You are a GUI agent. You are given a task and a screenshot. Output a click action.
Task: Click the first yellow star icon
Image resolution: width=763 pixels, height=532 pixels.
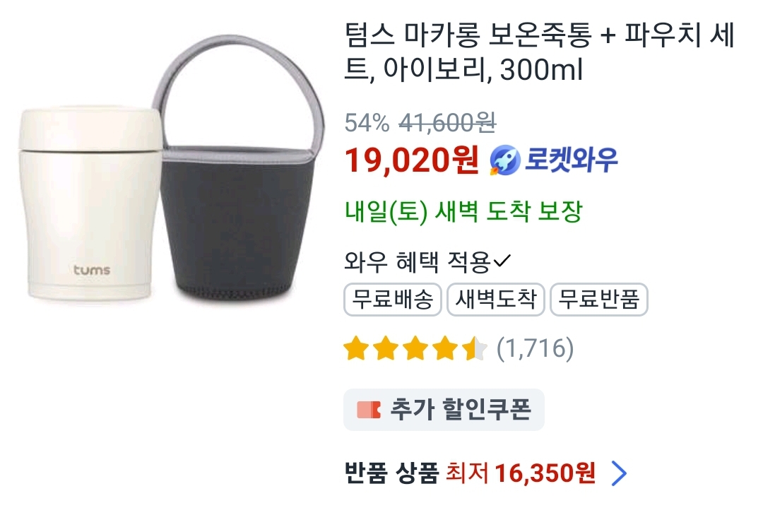[355, 348]
